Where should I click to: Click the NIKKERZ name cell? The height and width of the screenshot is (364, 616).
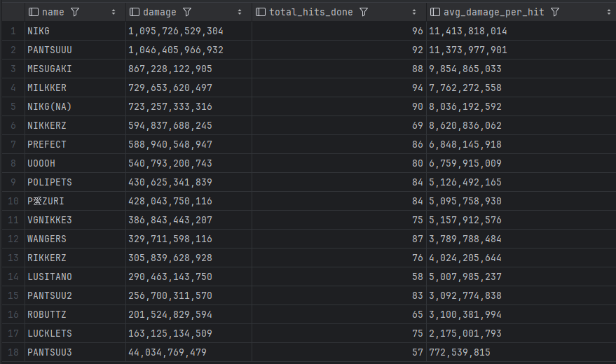(x=75, y=125)
